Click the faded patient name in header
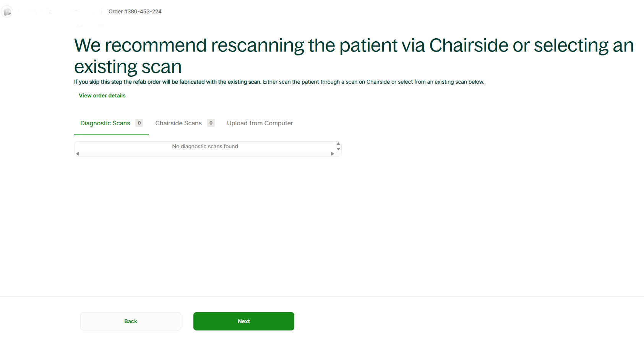644x340 pixels. [x=57, y=11]
